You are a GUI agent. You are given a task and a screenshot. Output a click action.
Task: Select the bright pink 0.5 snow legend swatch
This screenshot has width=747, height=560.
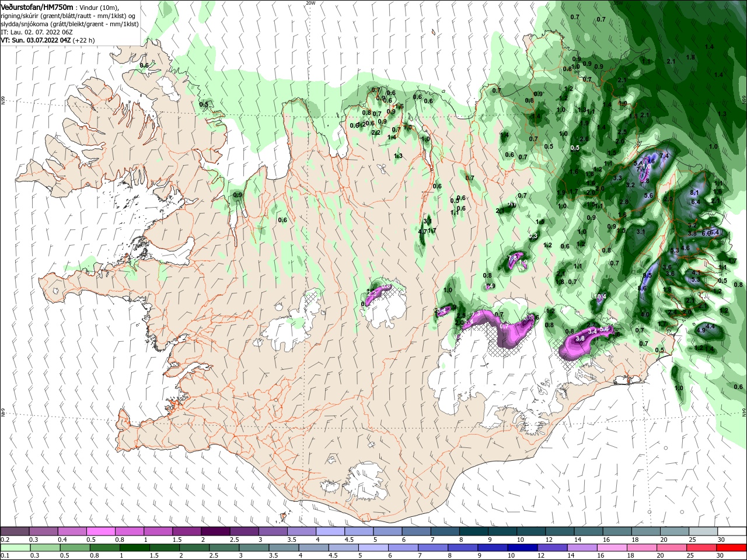coord(100,531)
